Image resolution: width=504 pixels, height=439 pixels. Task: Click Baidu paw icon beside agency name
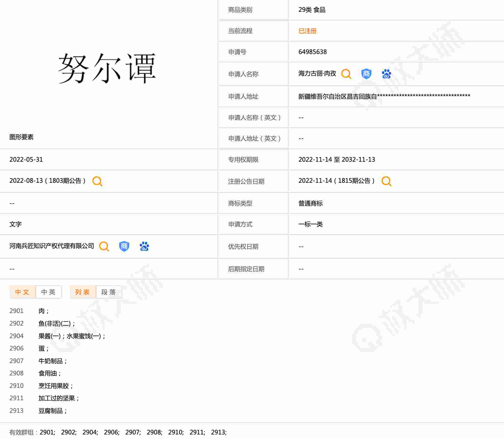144,246
